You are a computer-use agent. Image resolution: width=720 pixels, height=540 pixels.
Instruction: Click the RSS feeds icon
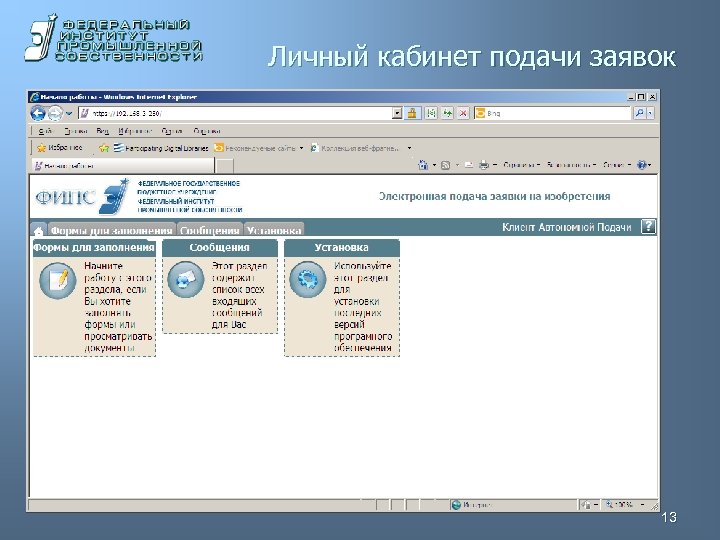point(445,165)
